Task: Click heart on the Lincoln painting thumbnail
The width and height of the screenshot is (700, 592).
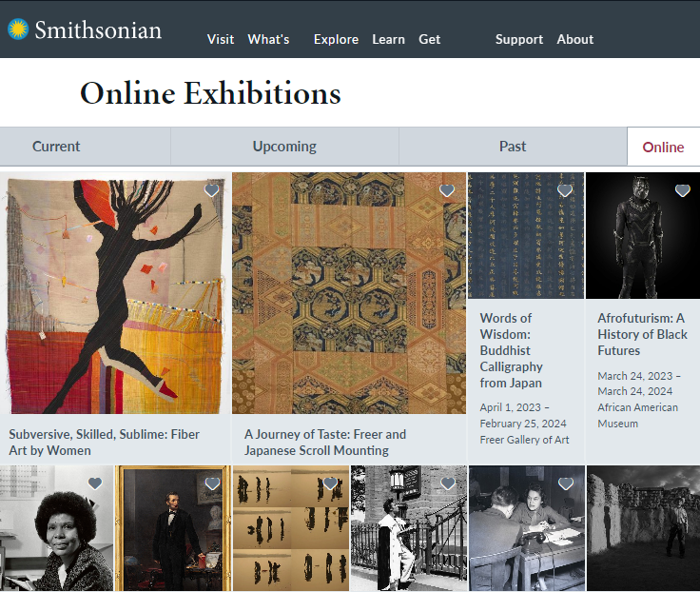Action: (212, 483)
